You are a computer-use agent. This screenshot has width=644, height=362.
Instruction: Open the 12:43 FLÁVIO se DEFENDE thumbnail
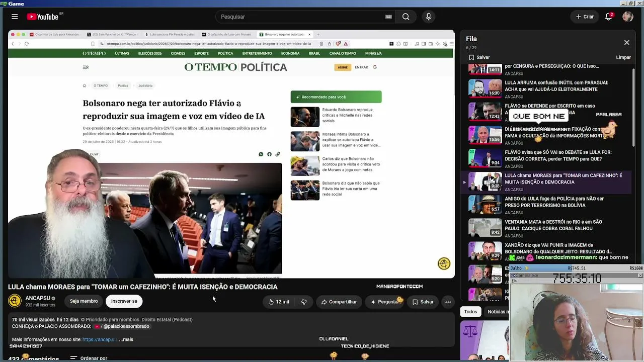tap(485, 111)
